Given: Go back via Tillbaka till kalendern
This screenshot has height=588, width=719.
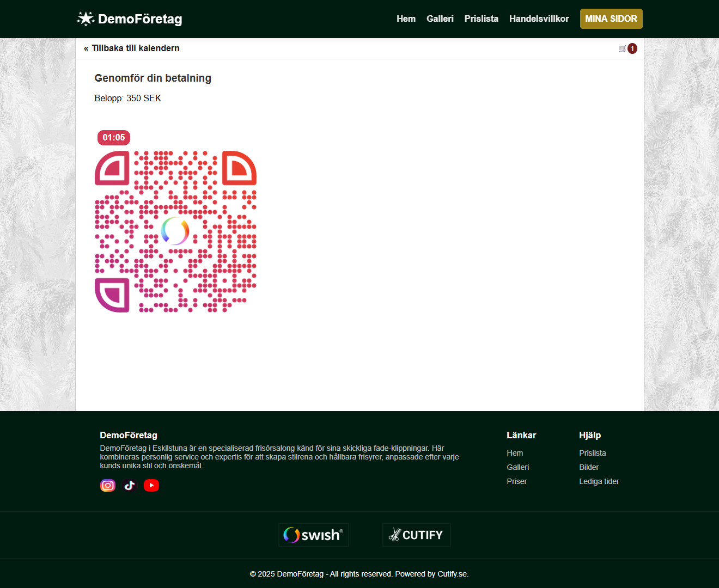Looking at the screenshot, I should tap(132, 48).
